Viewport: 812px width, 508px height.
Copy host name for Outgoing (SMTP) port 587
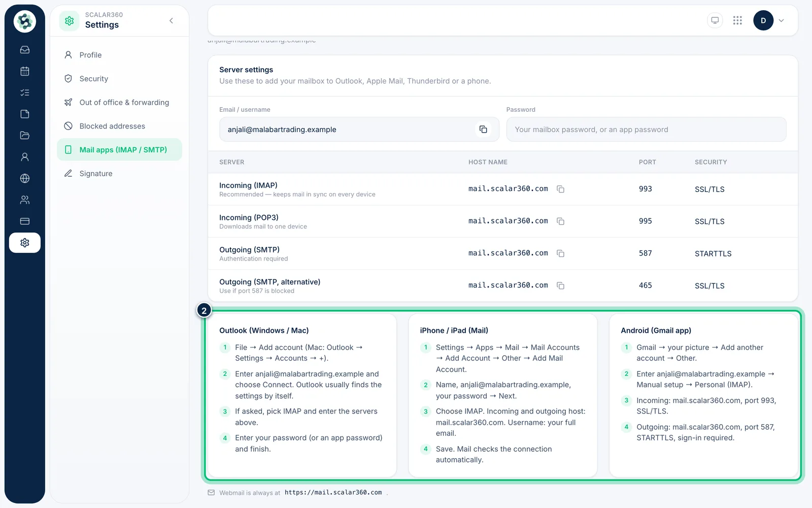[x=560, y=253]
